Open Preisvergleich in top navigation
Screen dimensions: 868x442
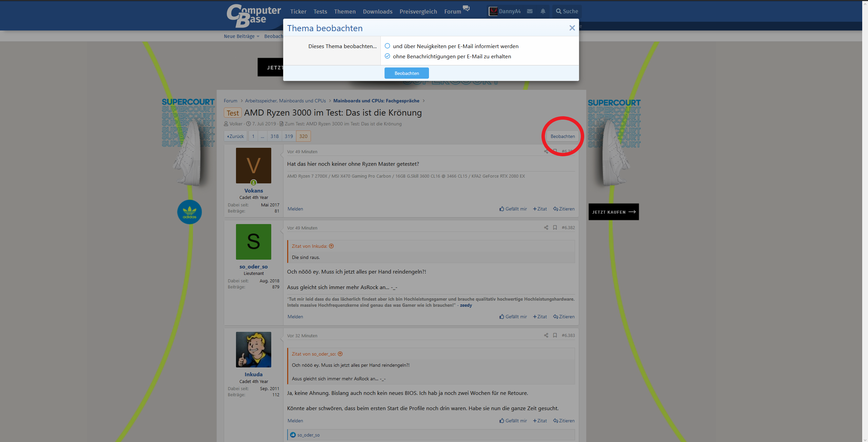point(418,12)
